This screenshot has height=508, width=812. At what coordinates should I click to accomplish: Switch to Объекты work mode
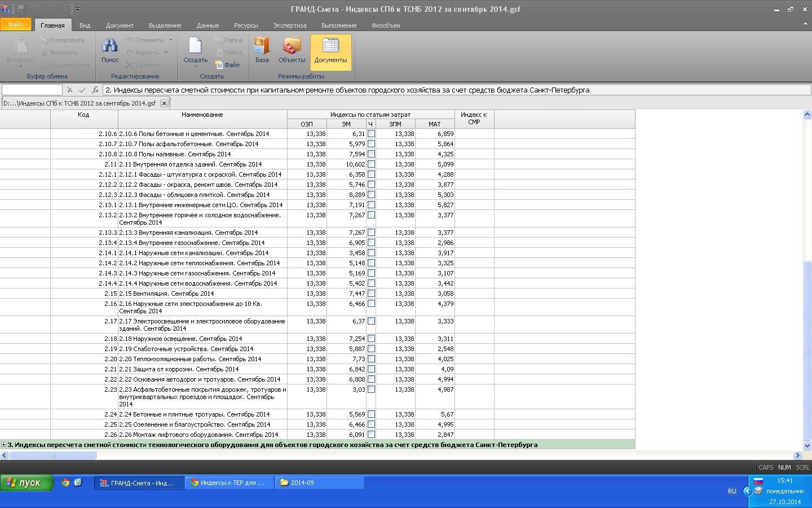click(292, 51)
